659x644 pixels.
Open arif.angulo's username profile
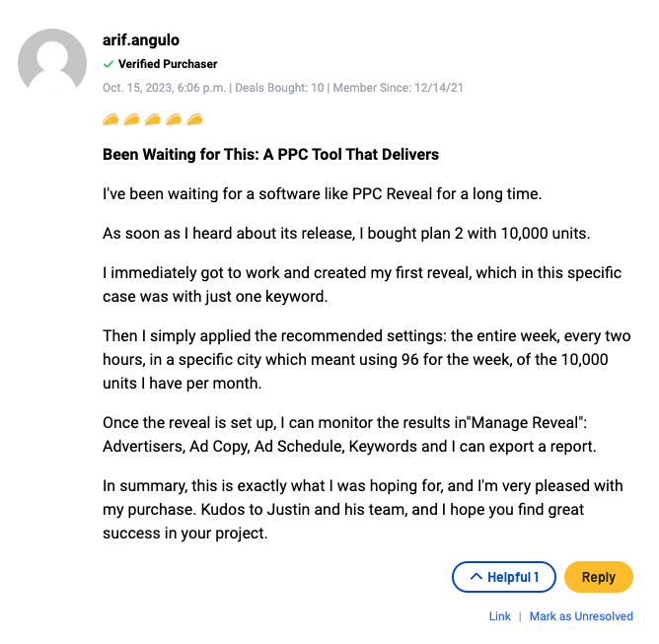(141, 40)
